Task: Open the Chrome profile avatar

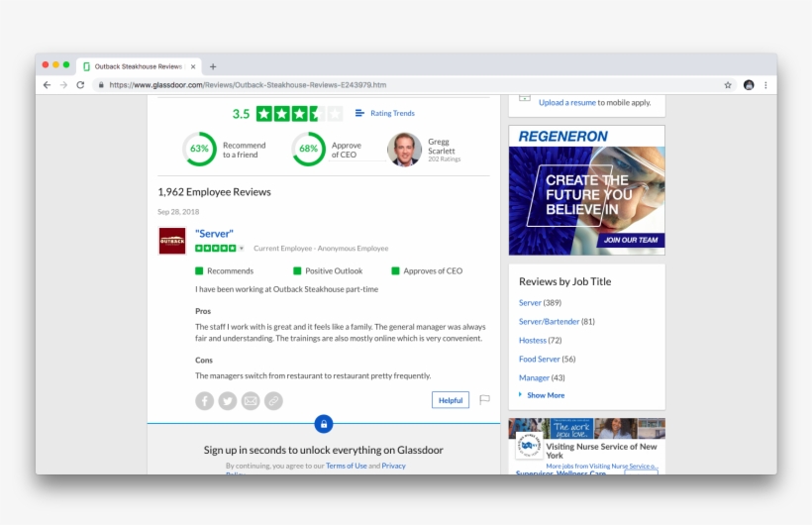Action: tap(749, 85)
